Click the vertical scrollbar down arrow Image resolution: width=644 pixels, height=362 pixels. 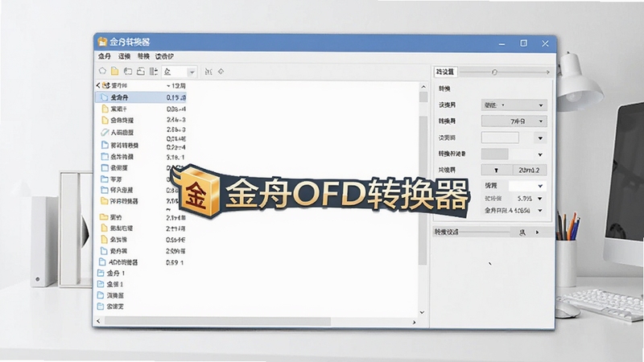pyautogui.click(x=422, y=312)
